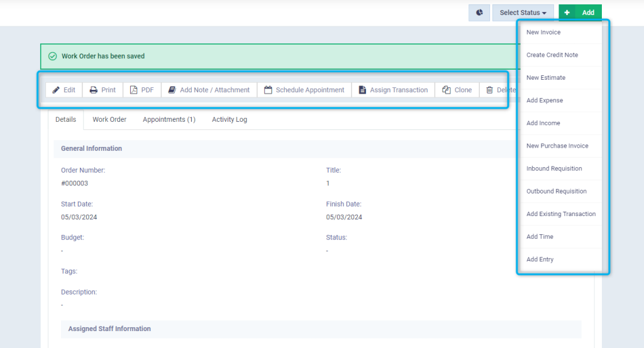
Task: Click the Edit button text
Action: tap(69, 90)
